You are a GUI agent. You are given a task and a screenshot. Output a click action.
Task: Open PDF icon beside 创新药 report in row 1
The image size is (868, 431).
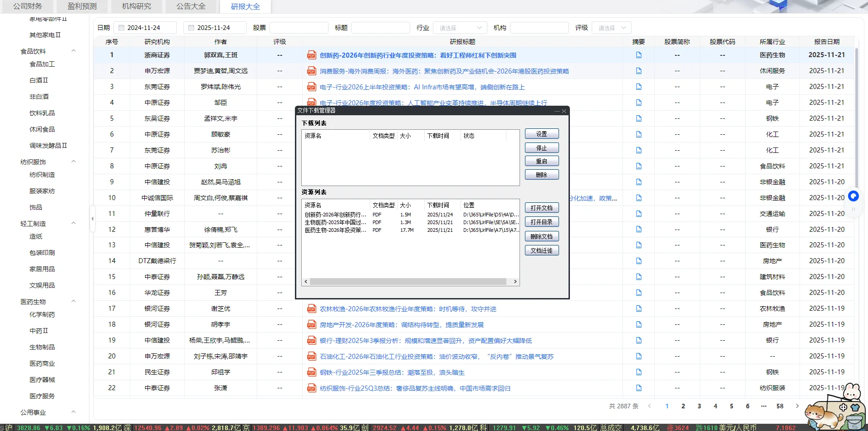point(311,55)
